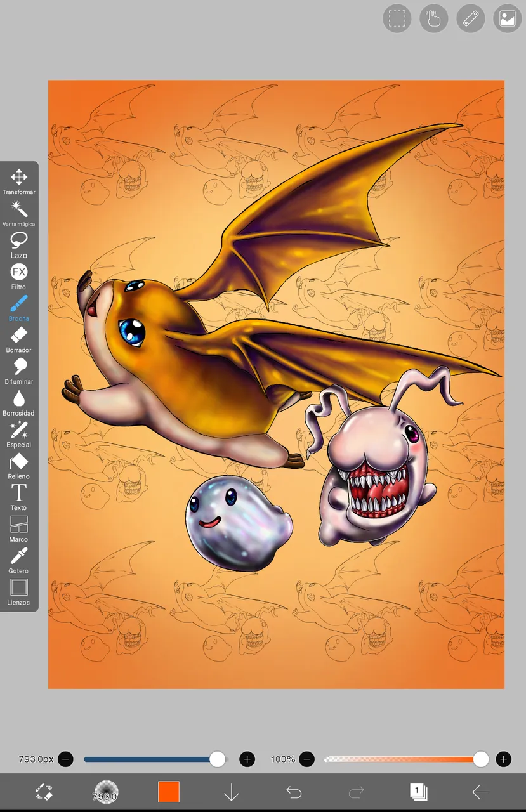Open the Lienzos canvas tool
The height and width of the screenshot is (812, 526).
point(19,593)
